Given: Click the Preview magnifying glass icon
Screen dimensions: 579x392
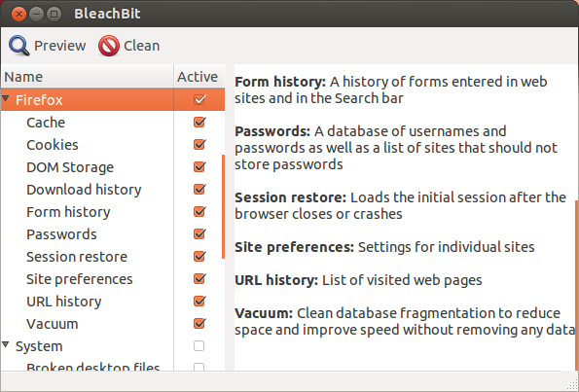Looking at the screenshot, I should 19,46.
